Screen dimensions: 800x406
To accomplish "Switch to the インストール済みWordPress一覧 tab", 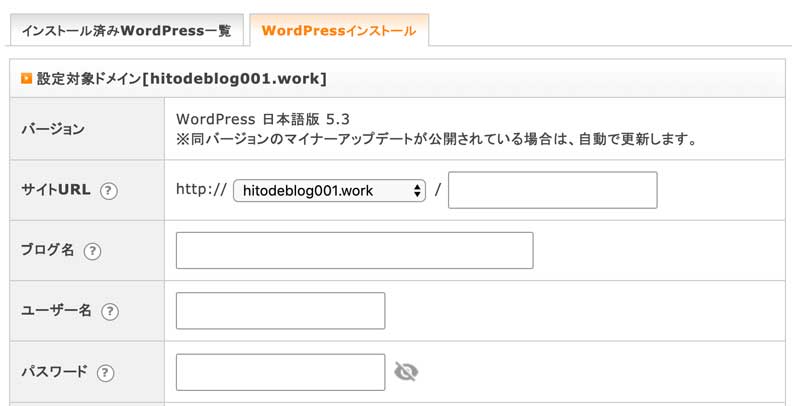I will point(127,31).
